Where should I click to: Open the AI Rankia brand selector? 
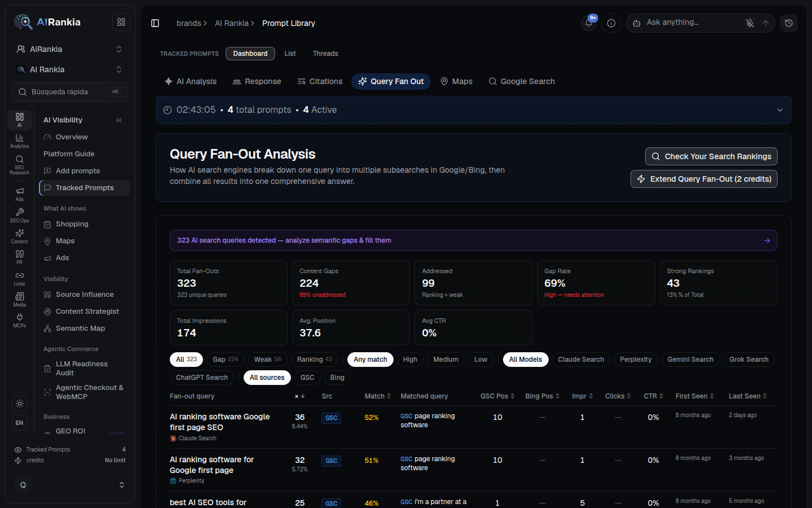(x=70, y=69)
